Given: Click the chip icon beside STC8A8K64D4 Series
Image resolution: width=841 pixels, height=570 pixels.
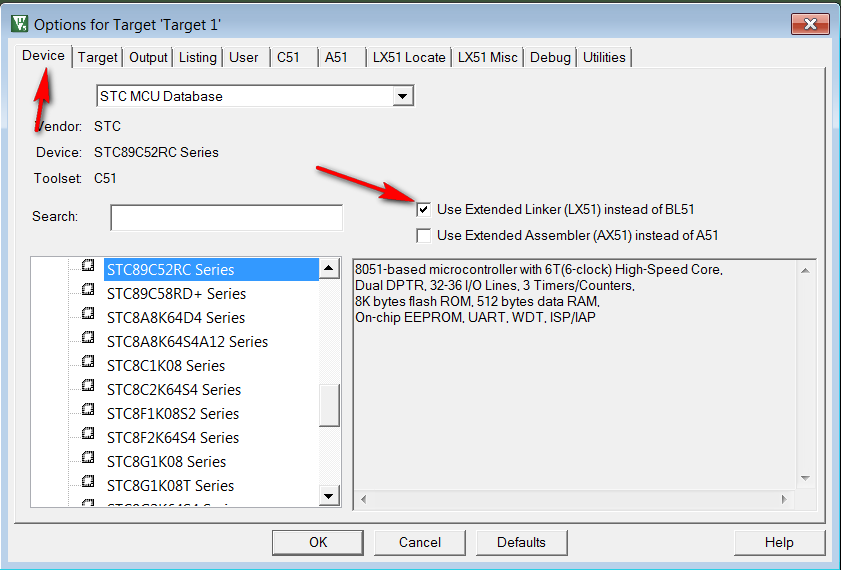Looking at the screenshot, I should [88, 313].
